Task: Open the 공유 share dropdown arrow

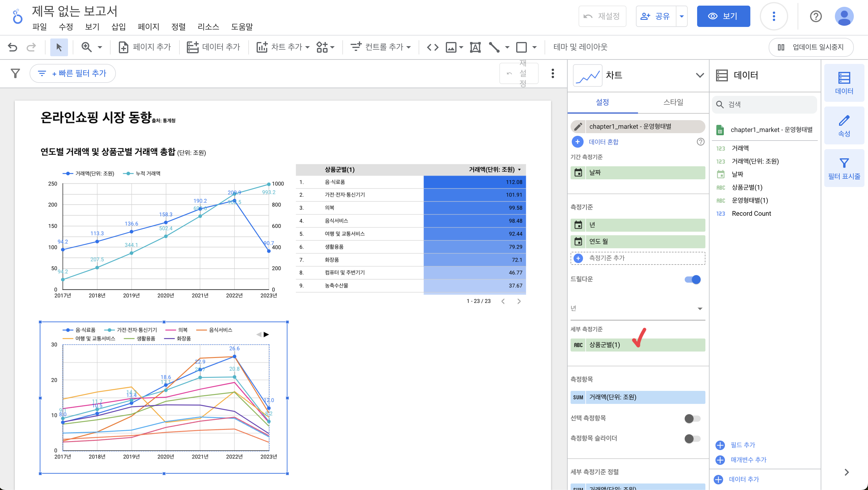Action: (682, 16)
